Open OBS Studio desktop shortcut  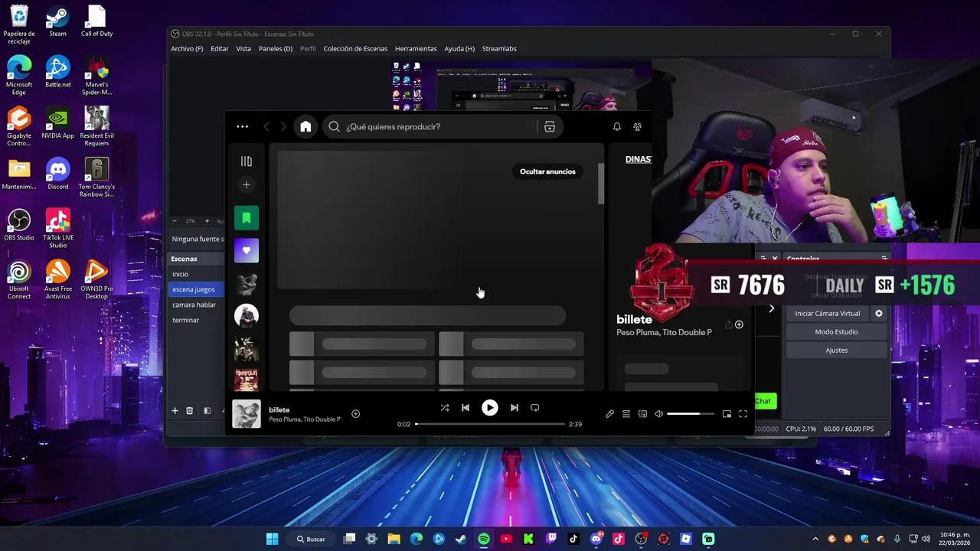[x=19, y=226]
